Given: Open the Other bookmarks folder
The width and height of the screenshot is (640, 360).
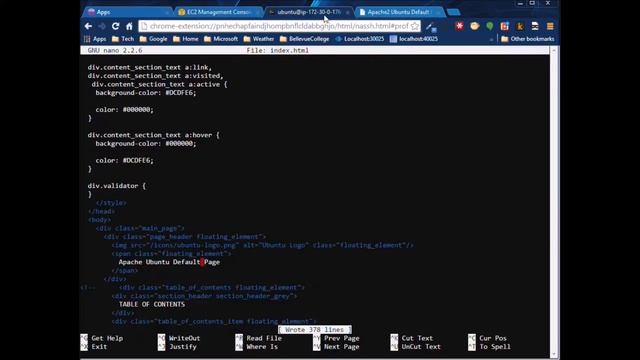Looking at the screenshot, I should (528, 39).
